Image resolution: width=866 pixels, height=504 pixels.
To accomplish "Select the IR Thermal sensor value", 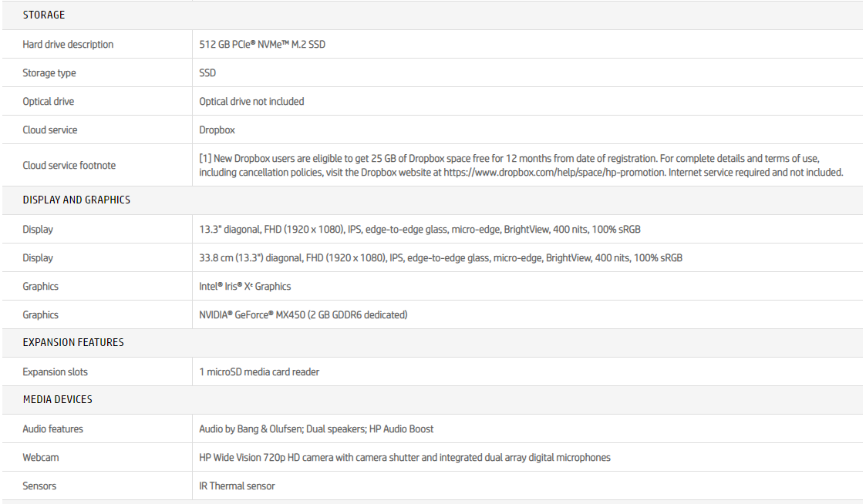I will 237,486.
